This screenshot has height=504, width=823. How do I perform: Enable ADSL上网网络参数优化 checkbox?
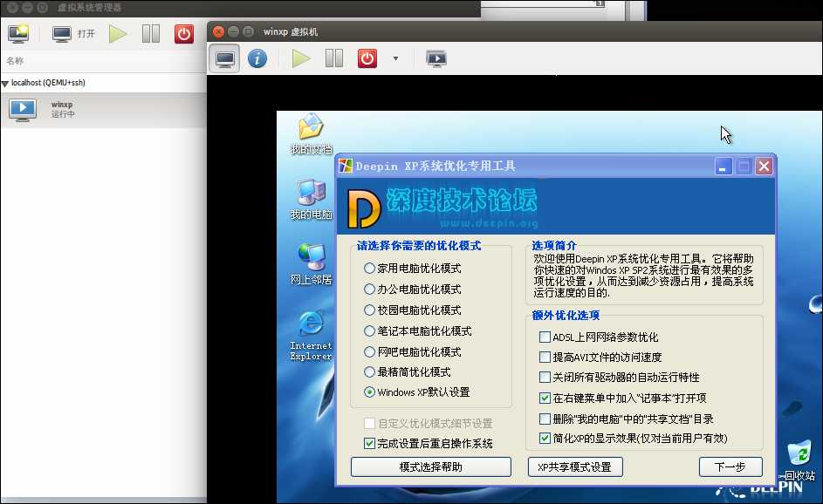click(x=545, y=337)
